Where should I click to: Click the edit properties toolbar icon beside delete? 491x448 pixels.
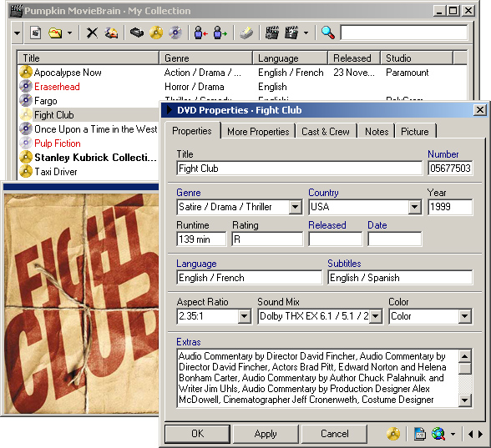[111, 33]
